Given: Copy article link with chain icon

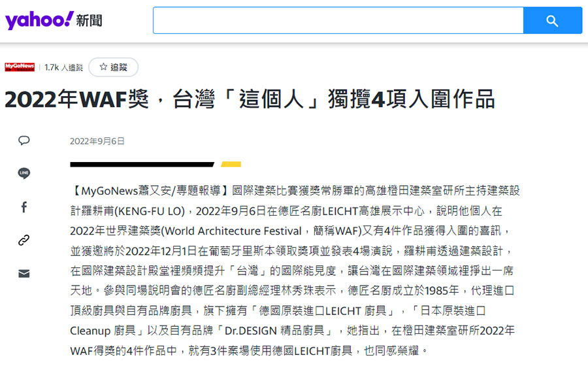Looking at the screenshot, I should (x=24, y=240).
